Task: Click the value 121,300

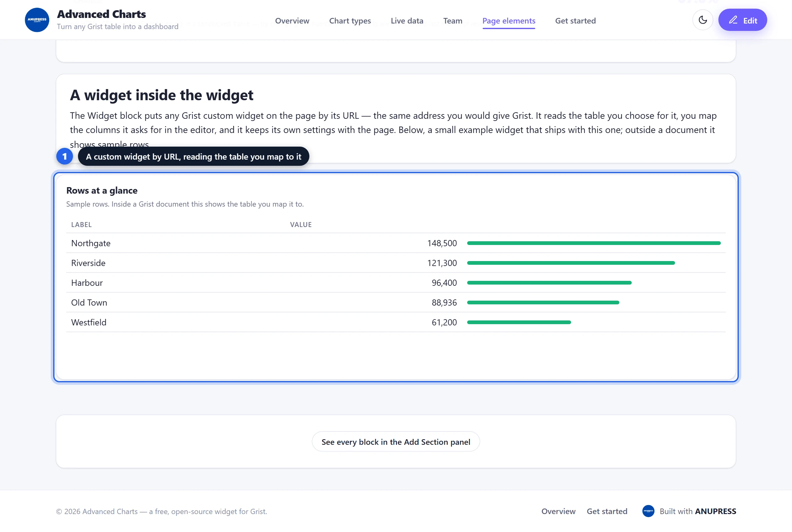Action: click(x=442, y=263)
